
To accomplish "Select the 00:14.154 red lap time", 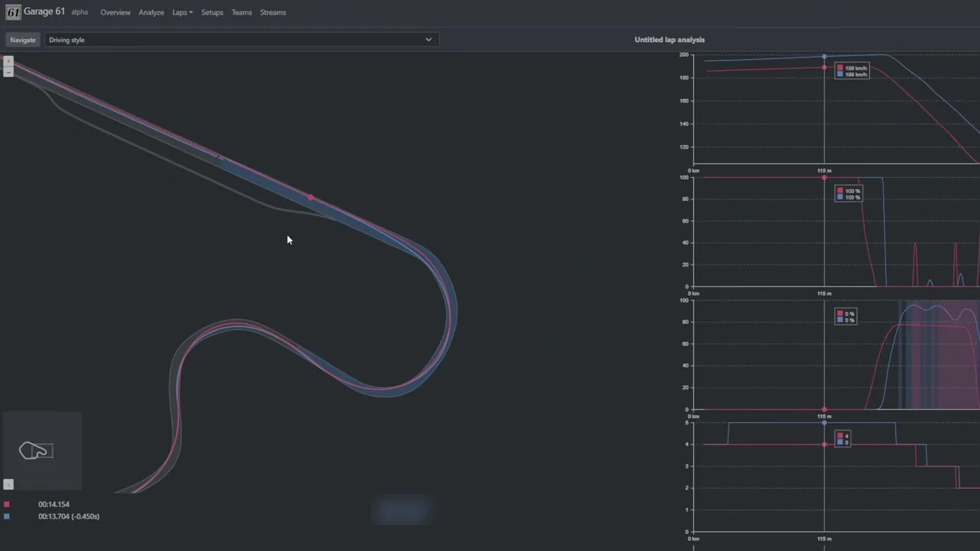I will 54,504.
